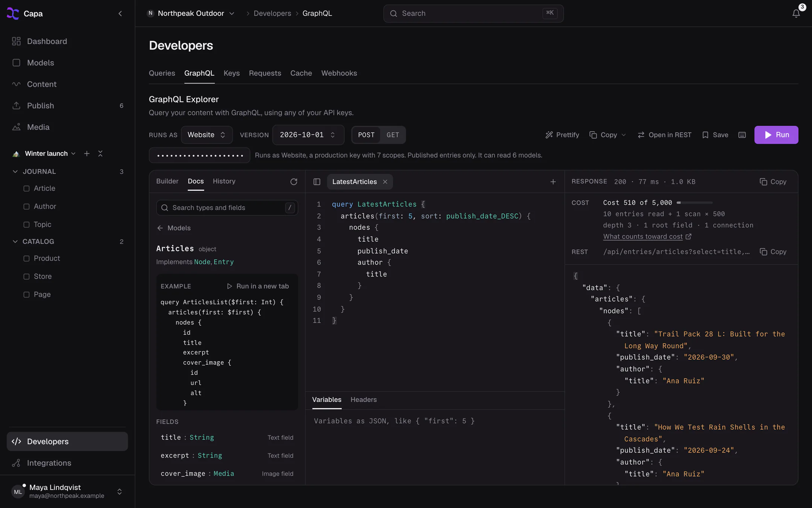Add item next to Winter launch
Viewport: 812px width, 508px height.
click(x=87, y=154)
